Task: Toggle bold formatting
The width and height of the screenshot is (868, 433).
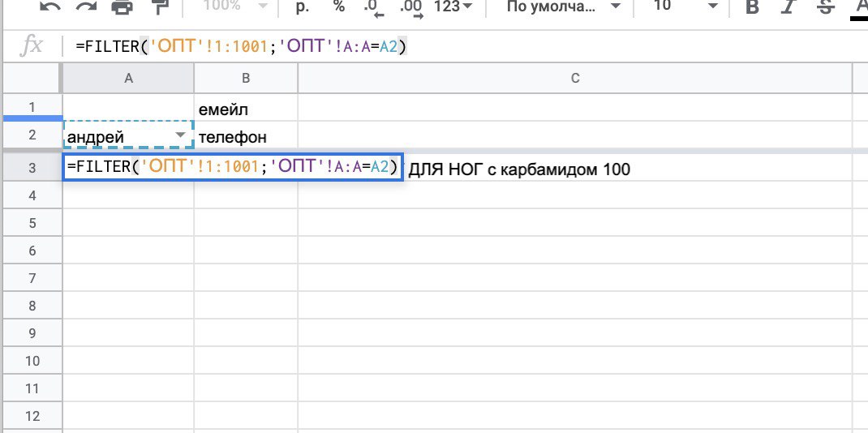Action: [752, 6]
